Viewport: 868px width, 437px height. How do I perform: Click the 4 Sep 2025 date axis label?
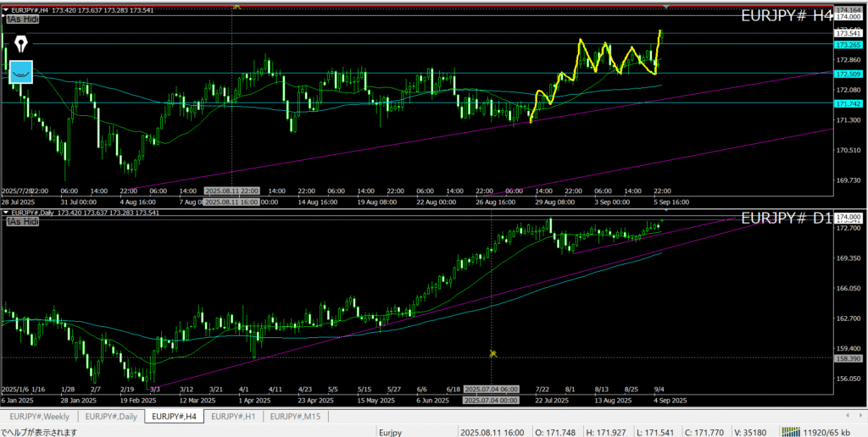[x=671, y=400]
